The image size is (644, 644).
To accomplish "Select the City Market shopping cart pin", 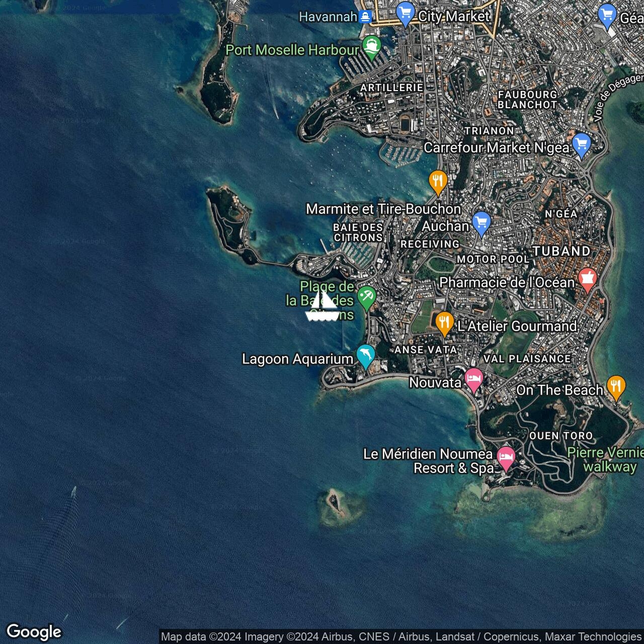I will point(405,14).
